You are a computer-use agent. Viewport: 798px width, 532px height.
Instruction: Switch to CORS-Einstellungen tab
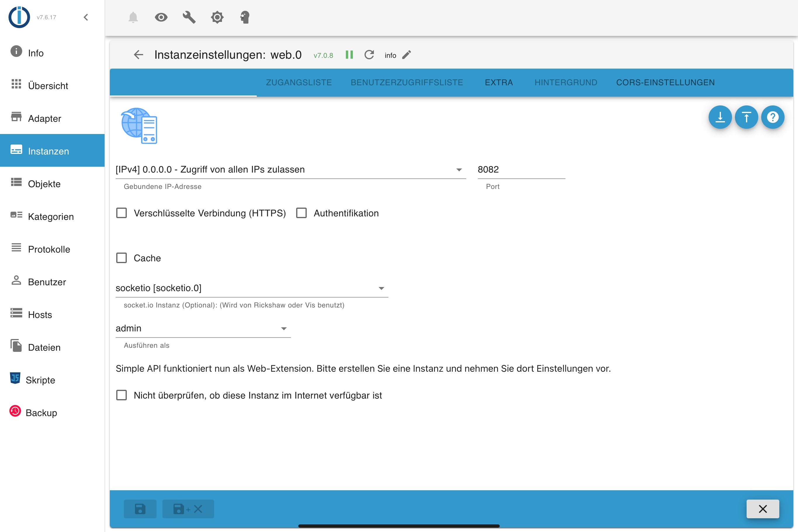(x=665, y=82)
